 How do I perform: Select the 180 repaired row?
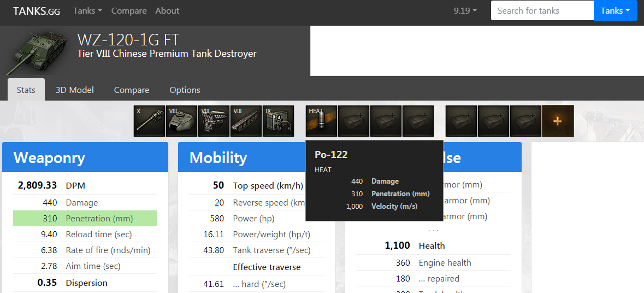[x=433, y=278]
